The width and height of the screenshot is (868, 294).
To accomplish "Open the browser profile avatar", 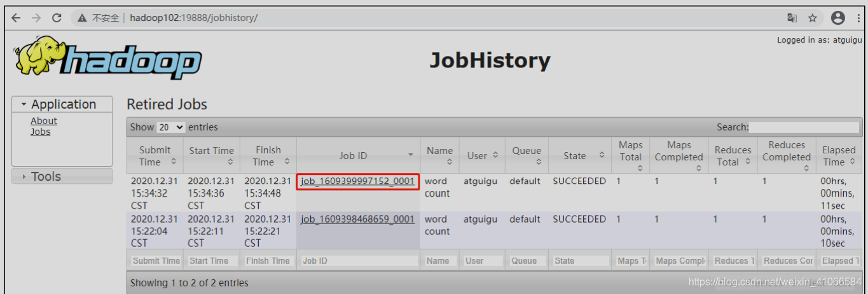I will coord(838,18).
